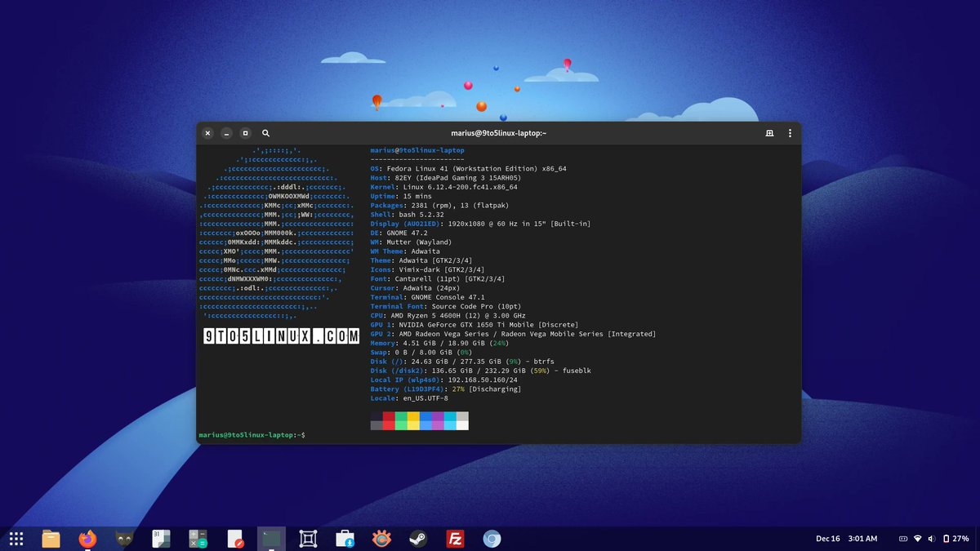Open Steam from the taskbar
This screenshot has height=551, width=980.
pos(419,539)
